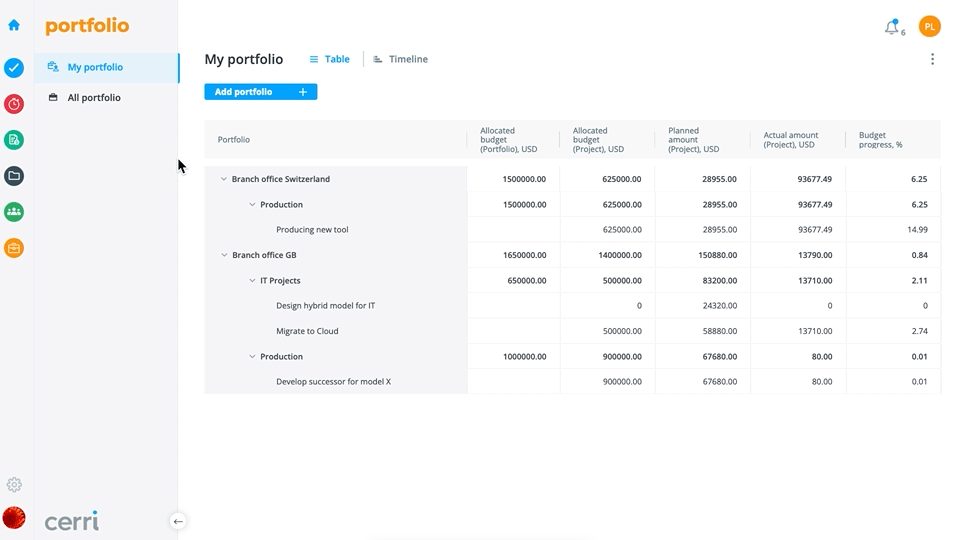Open the orange briefcase portfolio icon

click(x=14, y=248)
